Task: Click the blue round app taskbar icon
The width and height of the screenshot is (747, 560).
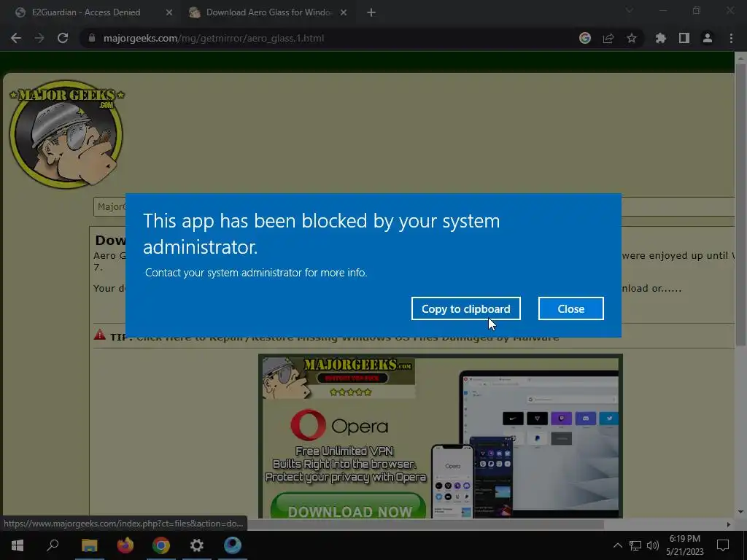Action: click(x=233, y=545)
